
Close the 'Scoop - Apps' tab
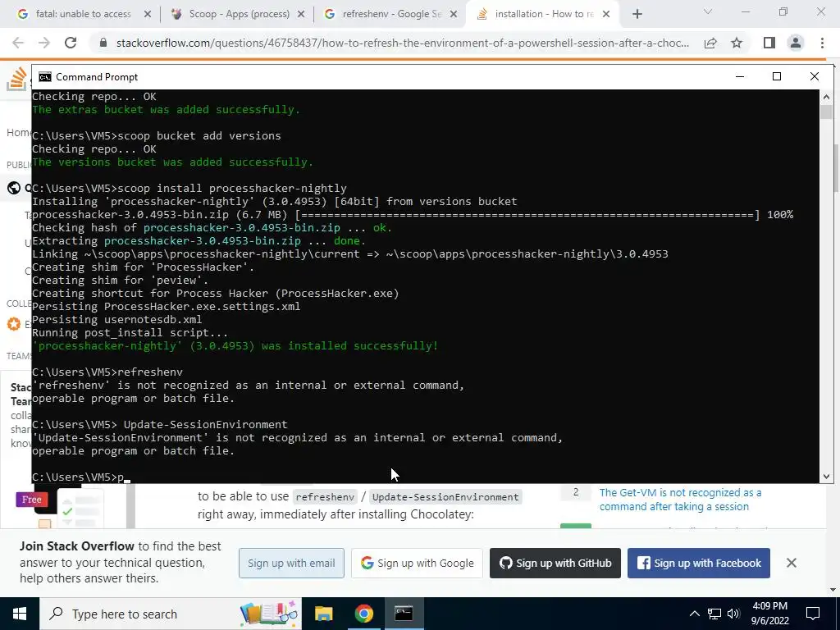click(301, 15)
